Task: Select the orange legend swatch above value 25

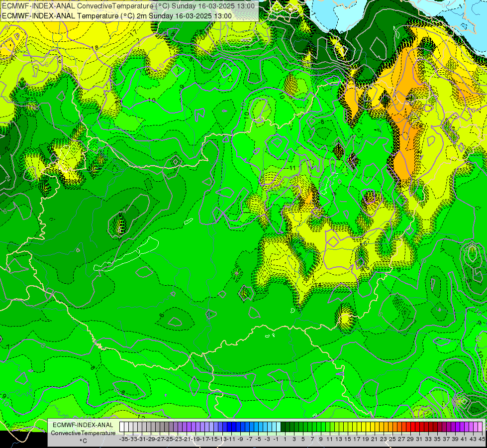Action: point(390,427)
